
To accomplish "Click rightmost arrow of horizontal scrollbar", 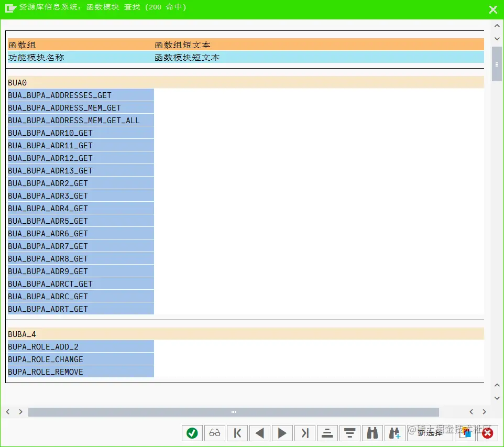I will (x=484, y=411).
